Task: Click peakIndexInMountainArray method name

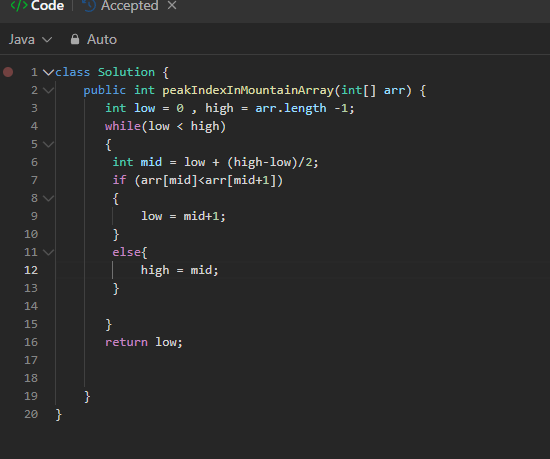Action: click(x=248, y=90)
